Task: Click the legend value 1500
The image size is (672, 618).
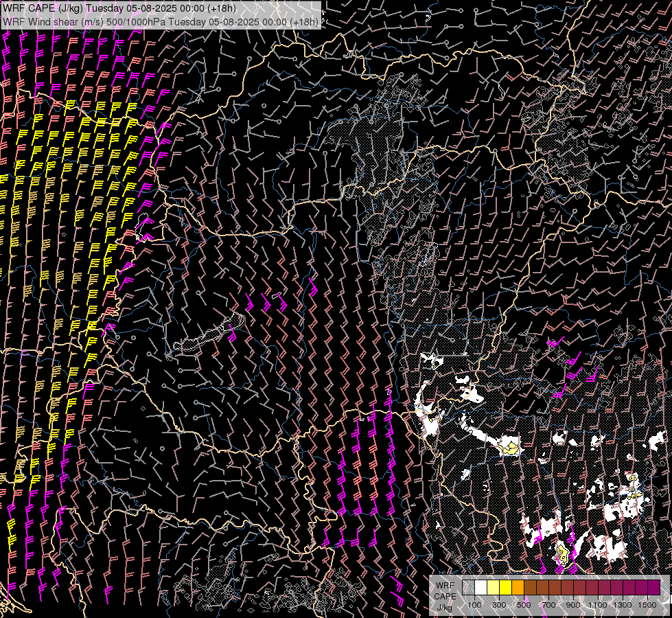Action: pyautogui.click(x=647, y=605)
